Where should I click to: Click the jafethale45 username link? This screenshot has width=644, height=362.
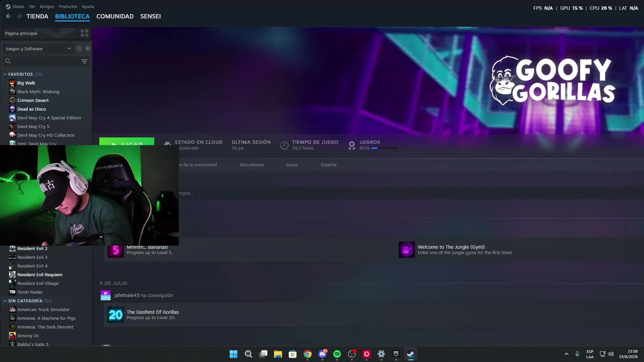(127, 295)
